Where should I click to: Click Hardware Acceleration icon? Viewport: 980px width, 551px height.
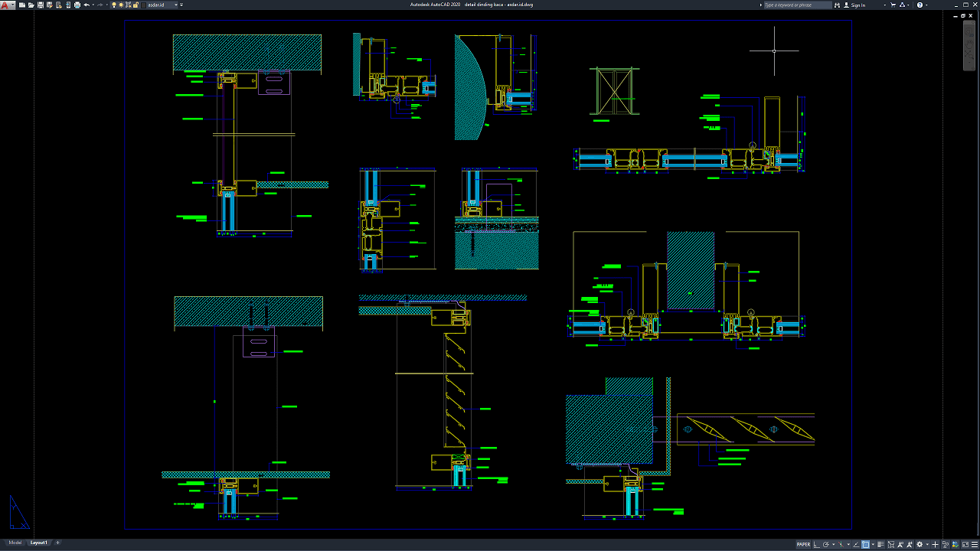955,545
